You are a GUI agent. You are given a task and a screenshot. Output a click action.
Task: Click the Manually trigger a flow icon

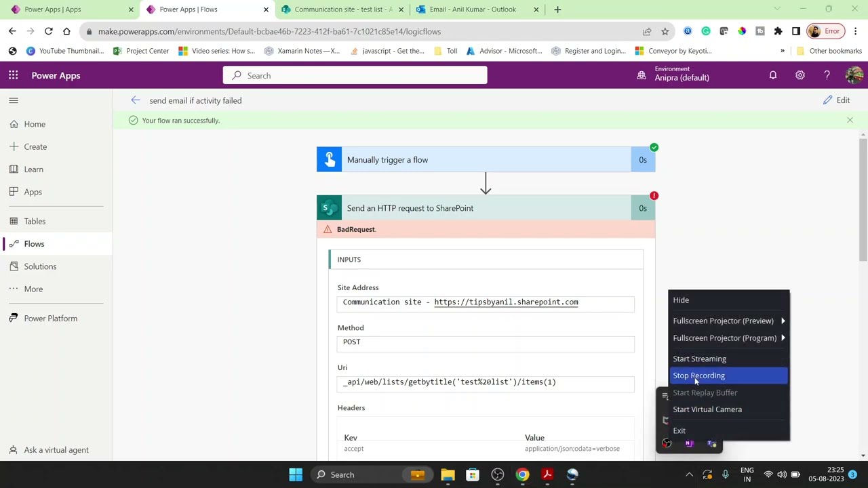pos(329,159)
